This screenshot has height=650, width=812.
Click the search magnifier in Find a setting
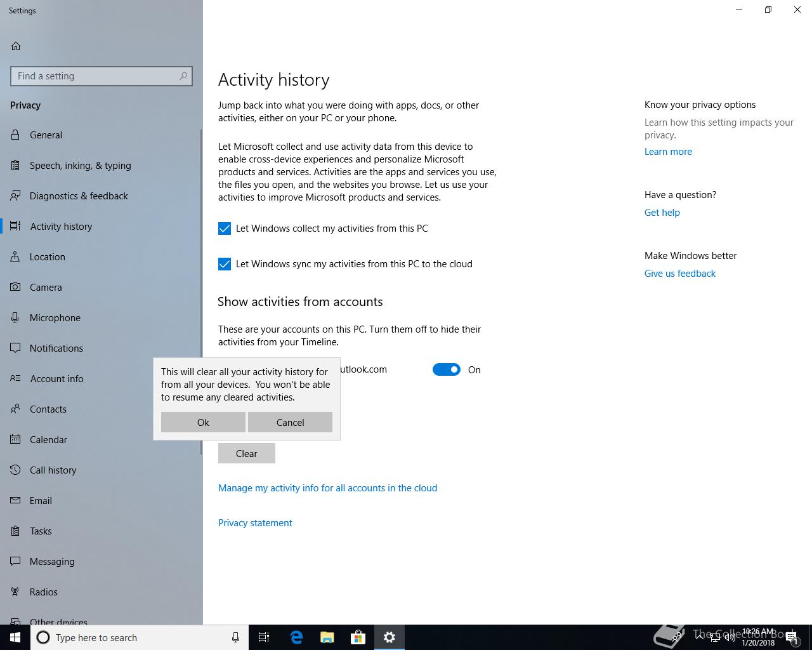(183, 76)
